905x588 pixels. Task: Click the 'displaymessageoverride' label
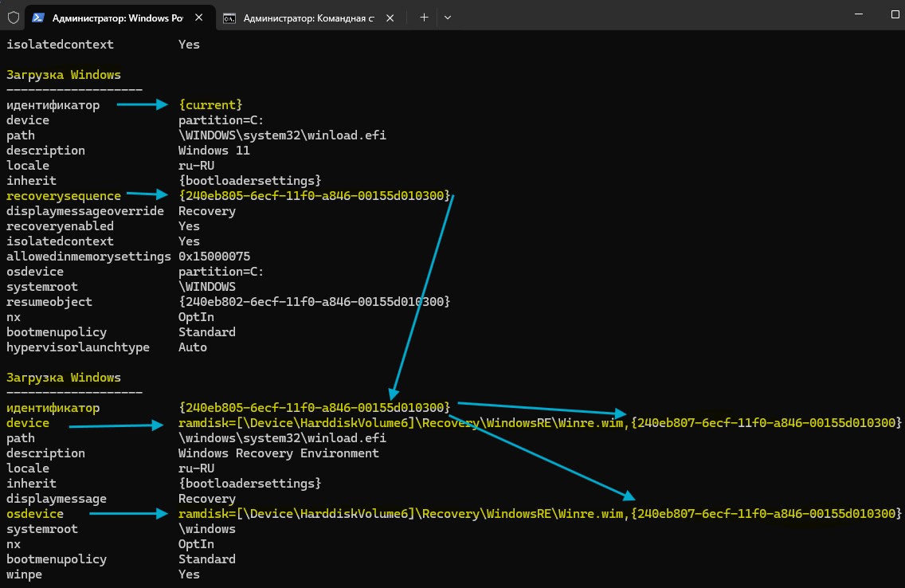coord(85,211)
